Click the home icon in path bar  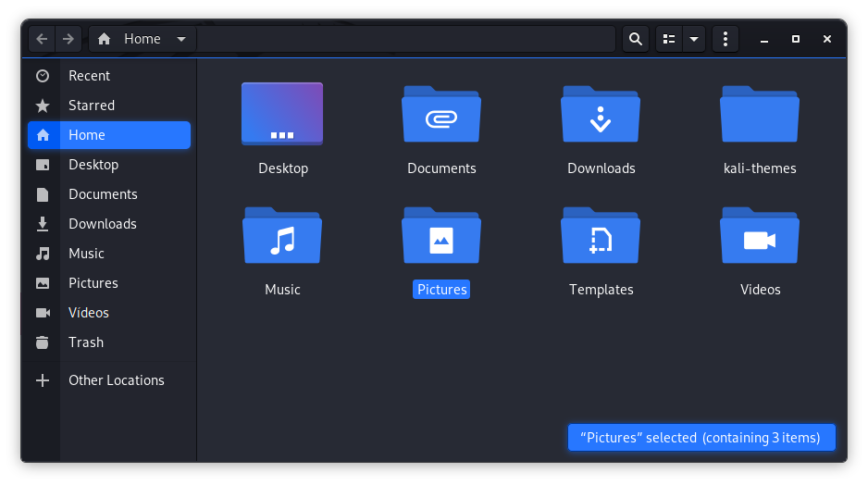[104, 39]
